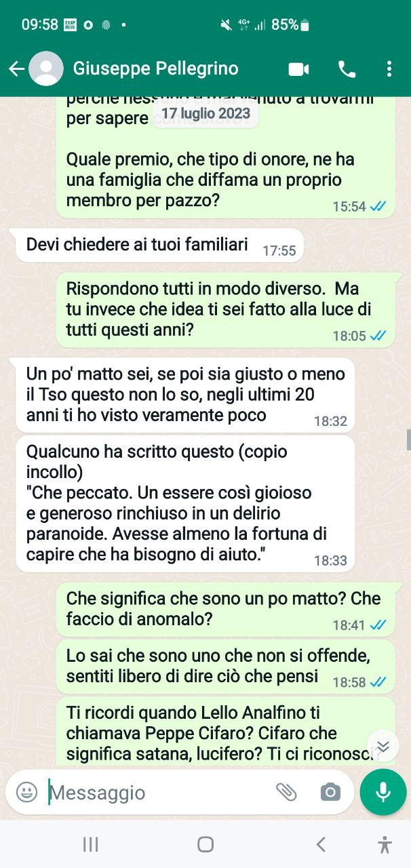Tap the accessibility shortcut figure icon
This screenshot has width=411, height=868.
(385, 844)
